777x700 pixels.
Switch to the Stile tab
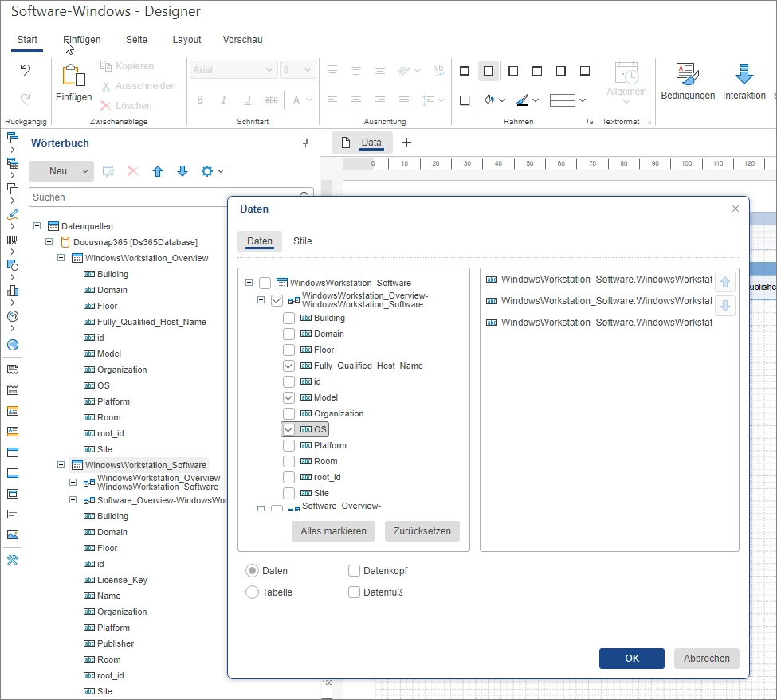pyautogui.click(x=302, y=241)
